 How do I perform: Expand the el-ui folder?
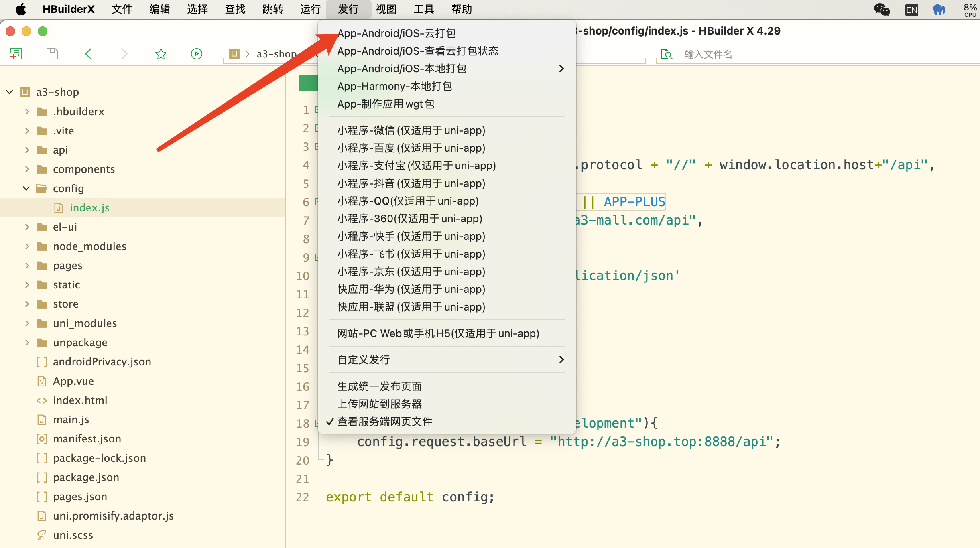pos(27,227)
